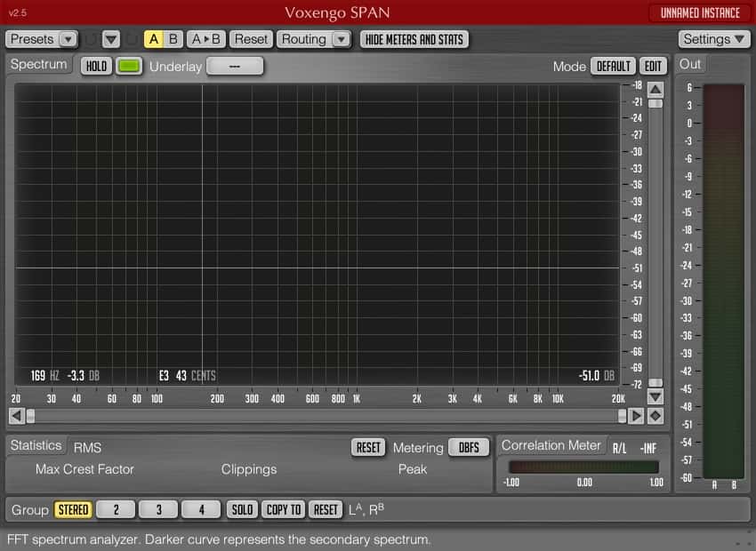Click the horizontal scroll right arrow
756x551 pixels.
[x=636, y=416]
